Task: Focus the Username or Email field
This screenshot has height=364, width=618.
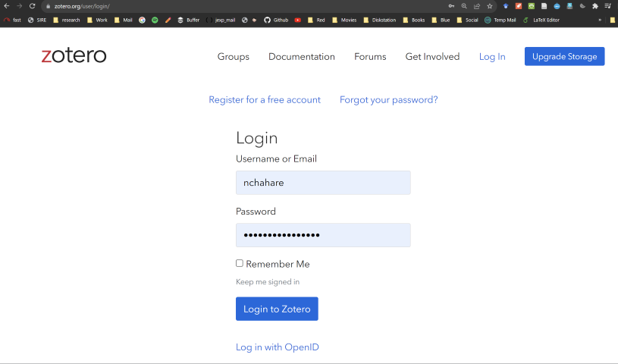Action: click(323, 183)
